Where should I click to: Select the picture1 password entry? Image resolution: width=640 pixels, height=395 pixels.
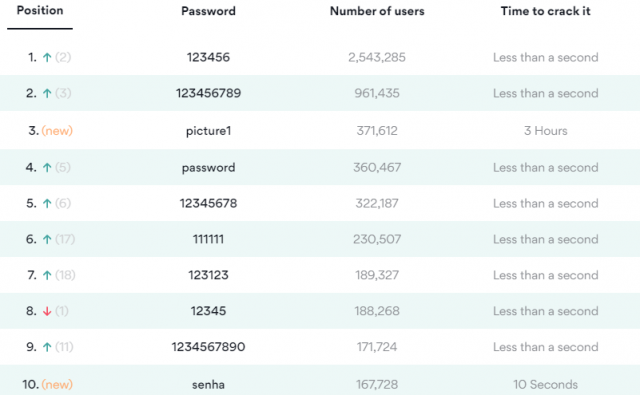click(x=208, y=131)
